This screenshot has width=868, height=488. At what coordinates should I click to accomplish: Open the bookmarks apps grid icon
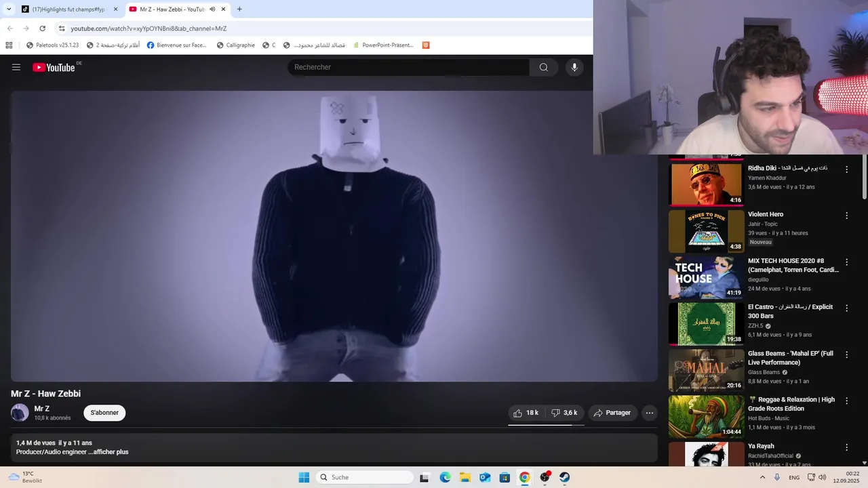coord(9,45)
